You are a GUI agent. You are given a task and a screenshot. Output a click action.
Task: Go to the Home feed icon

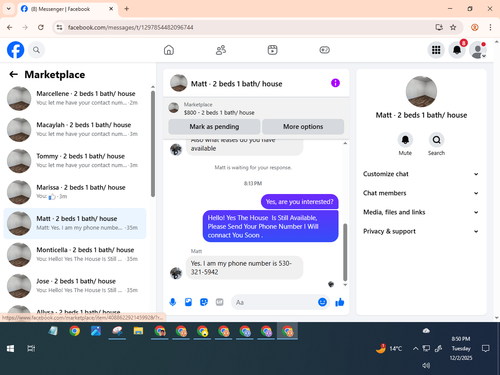point(169,50)
